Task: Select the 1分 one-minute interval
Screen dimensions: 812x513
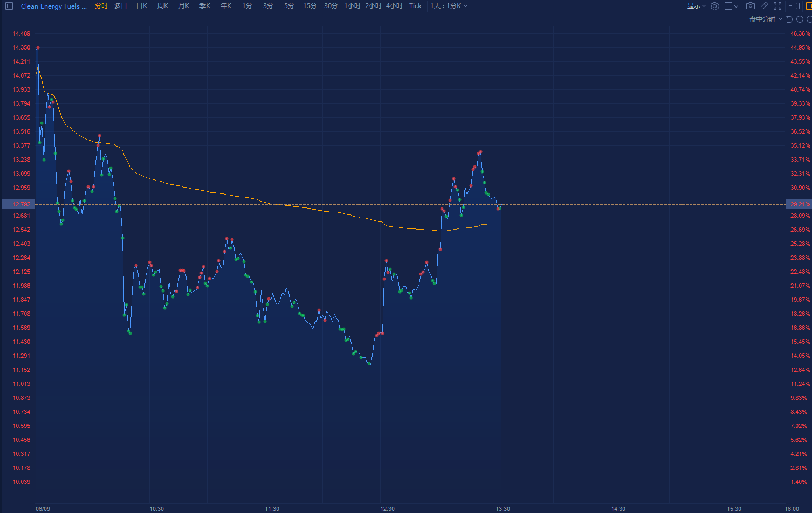Action: click(x=247, y=6)
